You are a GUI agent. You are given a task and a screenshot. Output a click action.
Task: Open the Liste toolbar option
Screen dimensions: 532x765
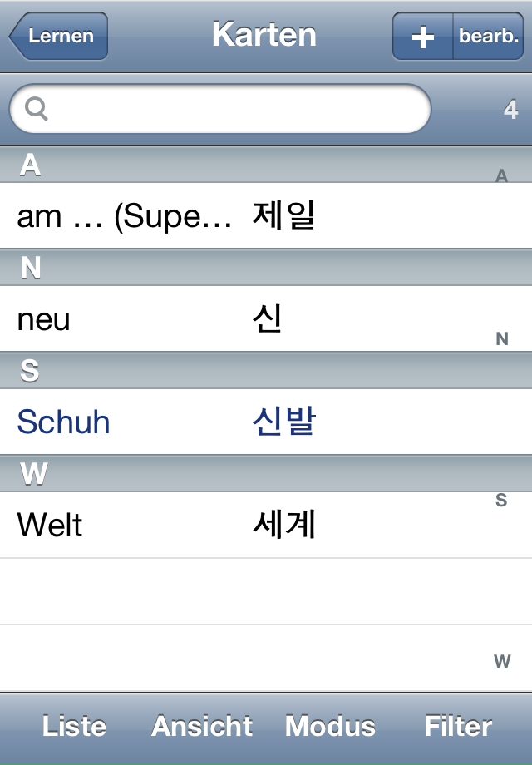click(x=74, y=726)
